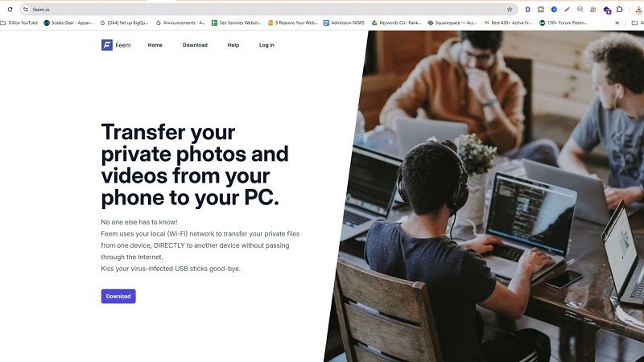Image resolution: width=644 pixels, height=362 pixels.
Task: Click the Feem logo icon
Action: point(107,45)
